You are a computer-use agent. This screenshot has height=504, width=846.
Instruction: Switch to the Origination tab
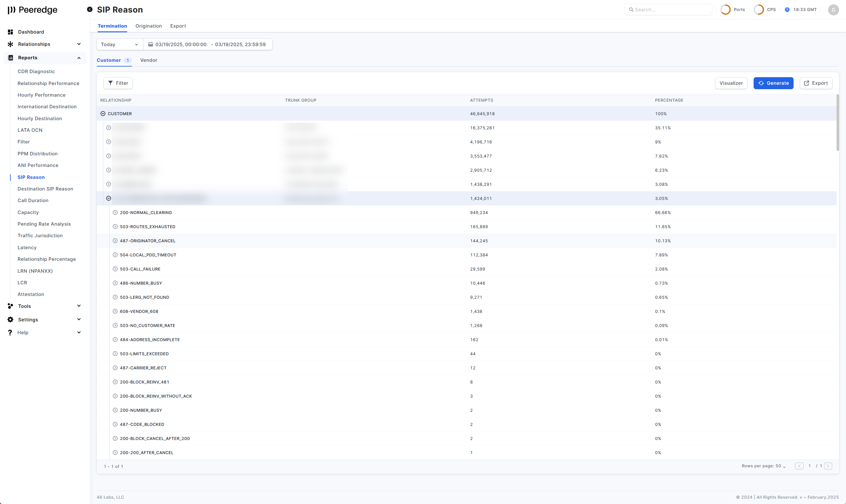pos(149,26)
